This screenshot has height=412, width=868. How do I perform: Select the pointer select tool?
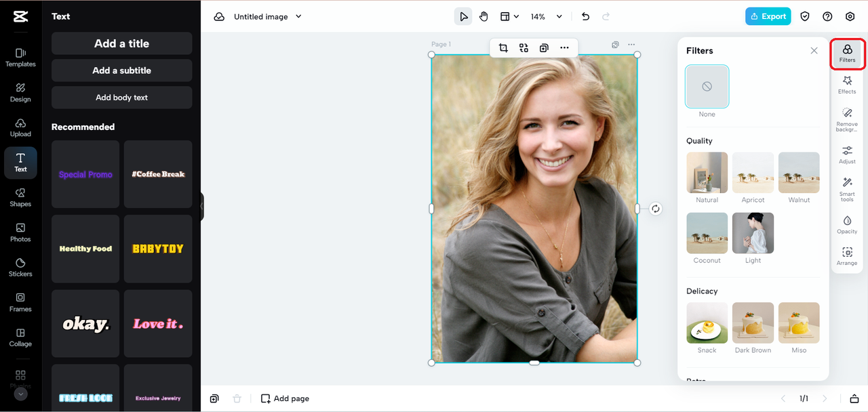click(463, 16)
